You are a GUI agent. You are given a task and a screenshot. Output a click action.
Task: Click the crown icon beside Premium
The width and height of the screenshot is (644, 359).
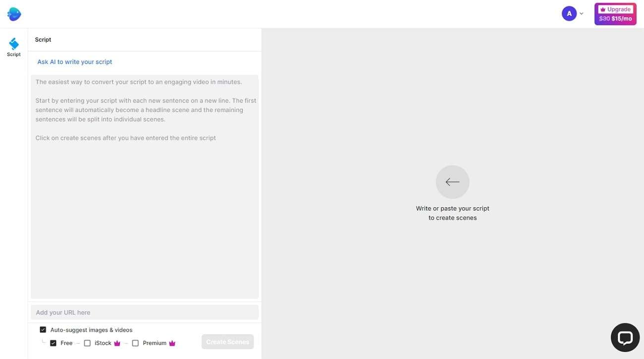click(172, 343)
